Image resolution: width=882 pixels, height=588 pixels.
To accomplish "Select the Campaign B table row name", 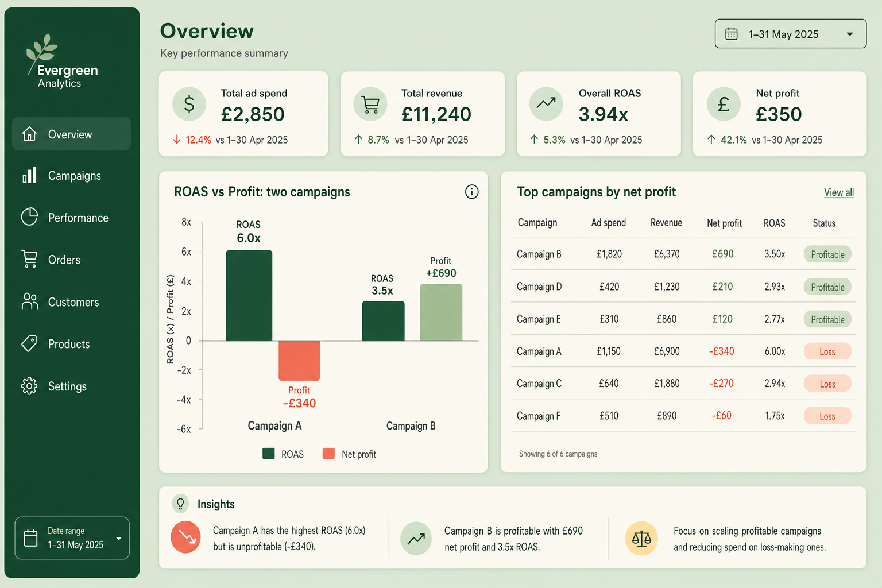I will click(x=539, y=254).
